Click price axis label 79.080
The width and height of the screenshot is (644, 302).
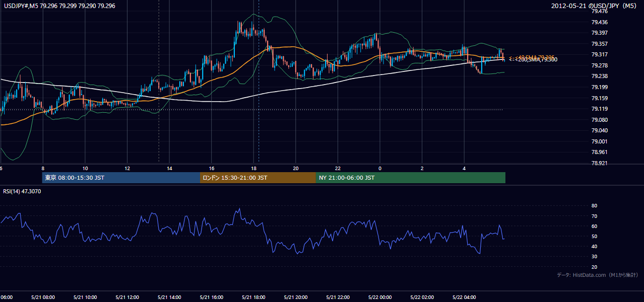tap(599, 120)
